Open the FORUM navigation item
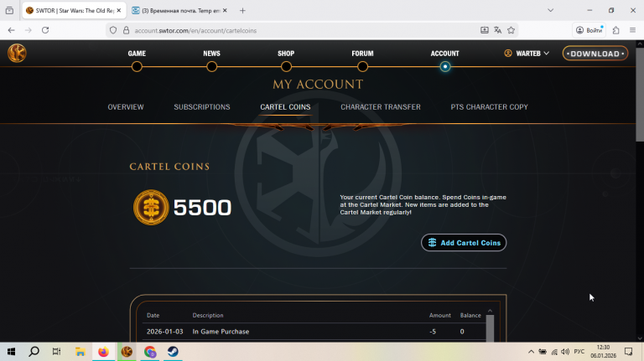 [362, 54]
